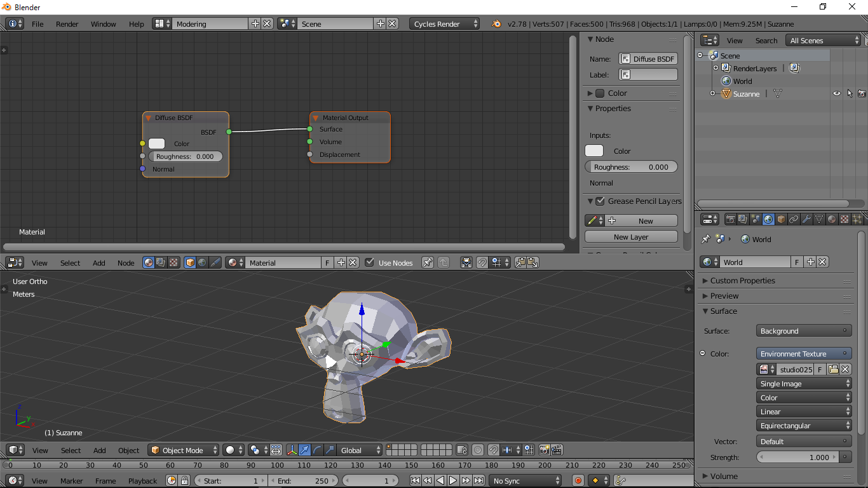
Task: Open the Render menu
Action: point(67,24)
